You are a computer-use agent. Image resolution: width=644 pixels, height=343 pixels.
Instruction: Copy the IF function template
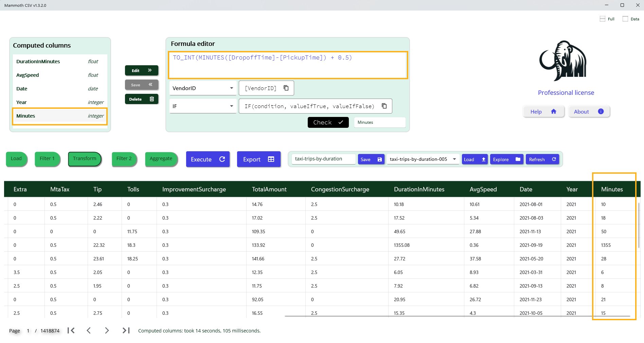tap(384, 106)
